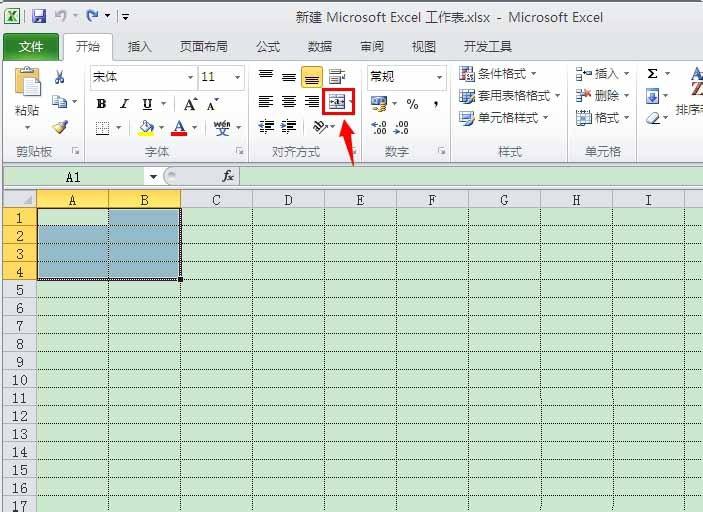Screen dimensions: 703x512
Task: Open the green 文件 menu button
Action: tap(31, 47)
